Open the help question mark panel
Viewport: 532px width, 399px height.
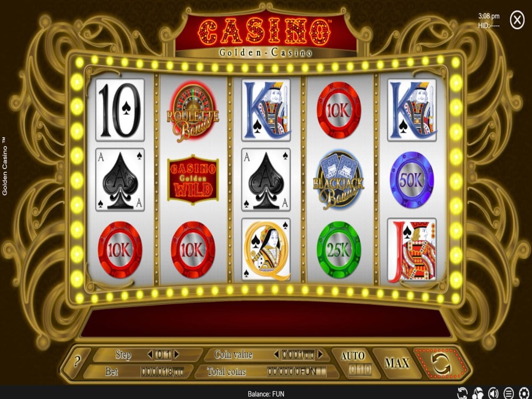tap(77, 362)
